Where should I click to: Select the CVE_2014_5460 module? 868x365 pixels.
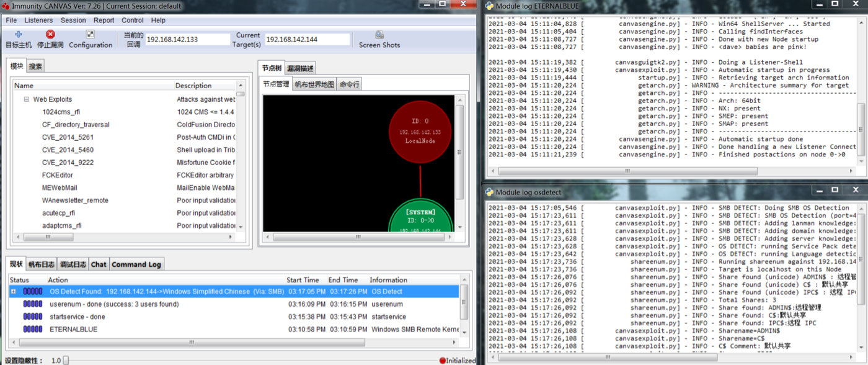tap(68, 150)
